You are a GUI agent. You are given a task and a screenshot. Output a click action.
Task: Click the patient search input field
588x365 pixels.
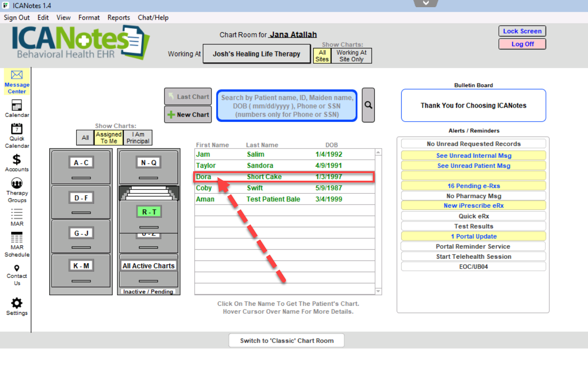[x=287, y=106]
